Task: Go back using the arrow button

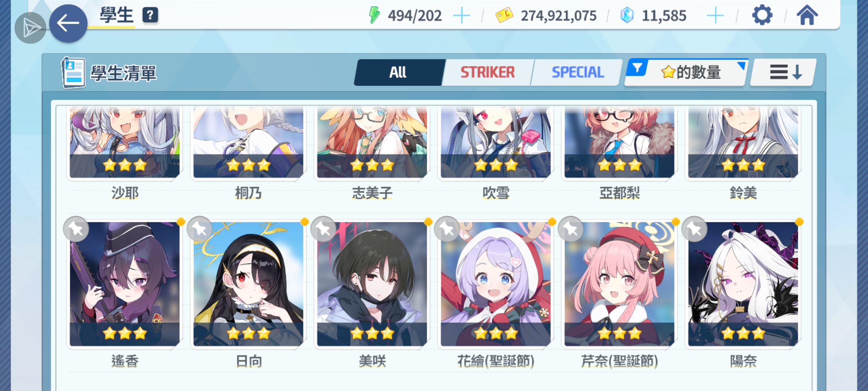Action: 68,24
